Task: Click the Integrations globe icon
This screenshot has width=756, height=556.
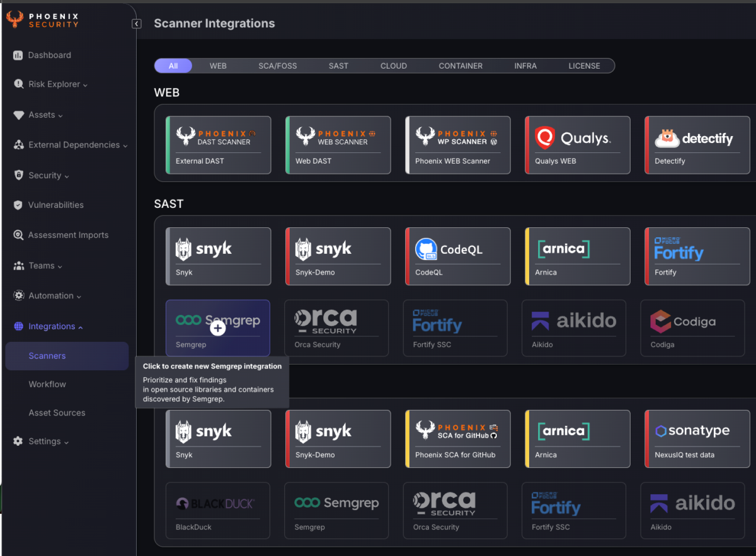Action: 18,327
